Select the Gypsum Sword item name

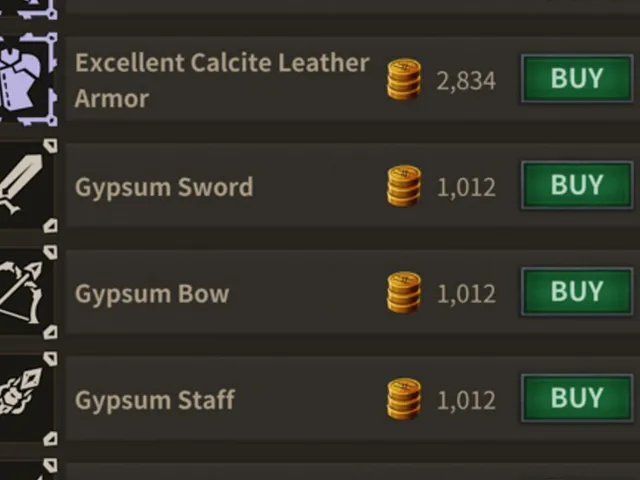point(164,188)
